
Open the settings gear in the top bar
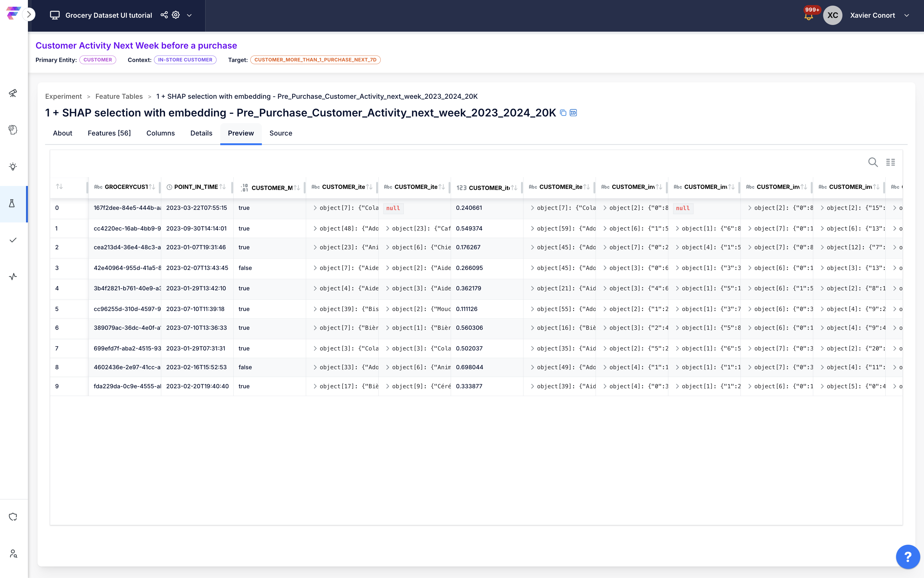click(176, 15)
